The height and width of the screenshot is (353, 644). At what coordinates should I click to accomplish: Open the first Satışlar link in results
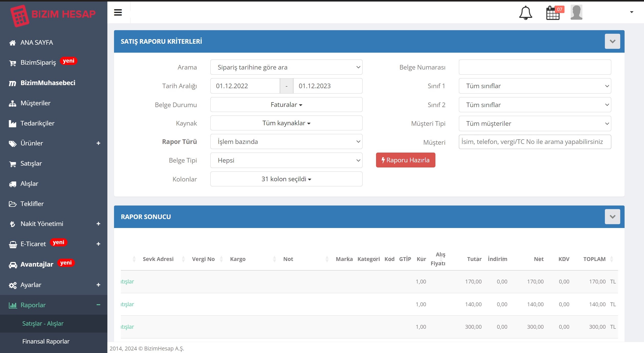(127, 281)
